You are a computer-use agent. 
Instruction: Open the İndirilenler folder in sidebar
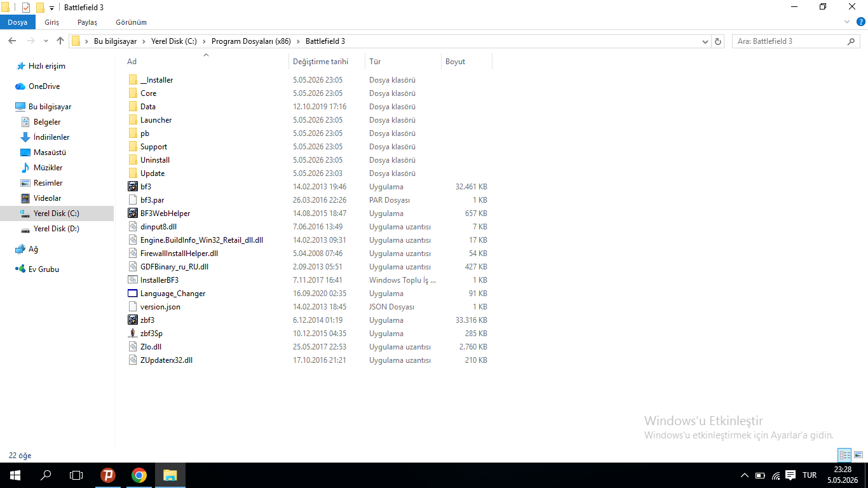point(51,137)
